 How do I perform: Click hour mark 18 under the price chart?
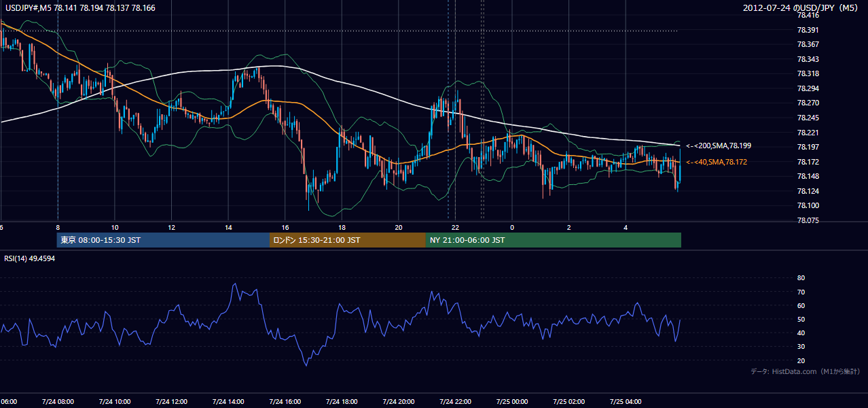tap(342, 227)
